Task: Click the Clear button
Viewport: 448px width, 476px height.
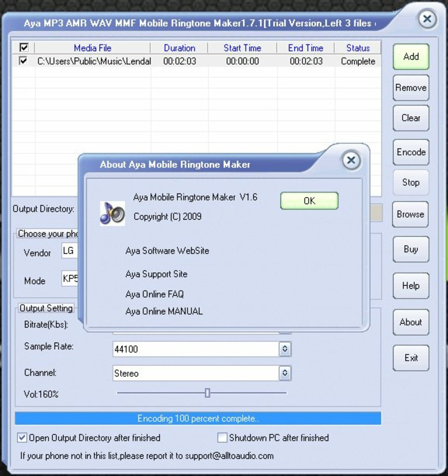Action: (411, 118)
